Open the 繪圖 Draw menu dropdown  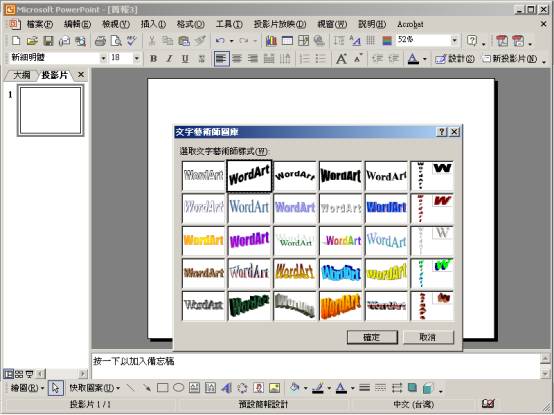[x=27, y=388]
